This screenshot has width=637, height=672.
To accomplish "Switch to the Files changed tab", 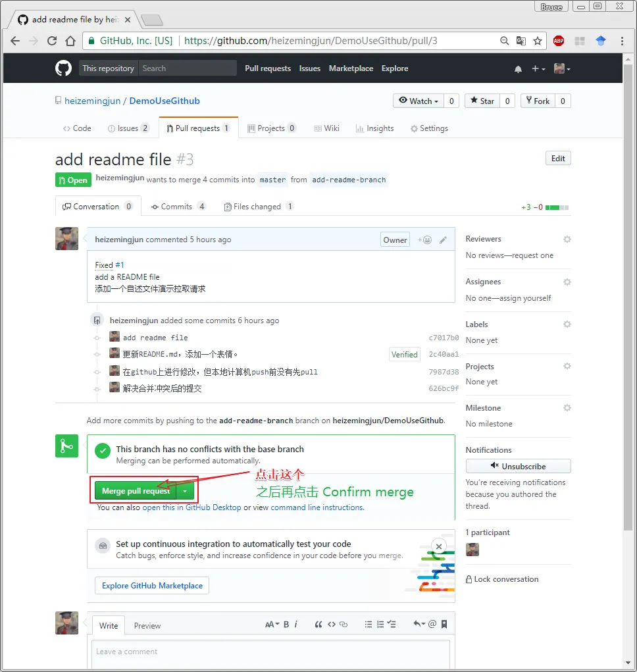I will pos(259,207).
